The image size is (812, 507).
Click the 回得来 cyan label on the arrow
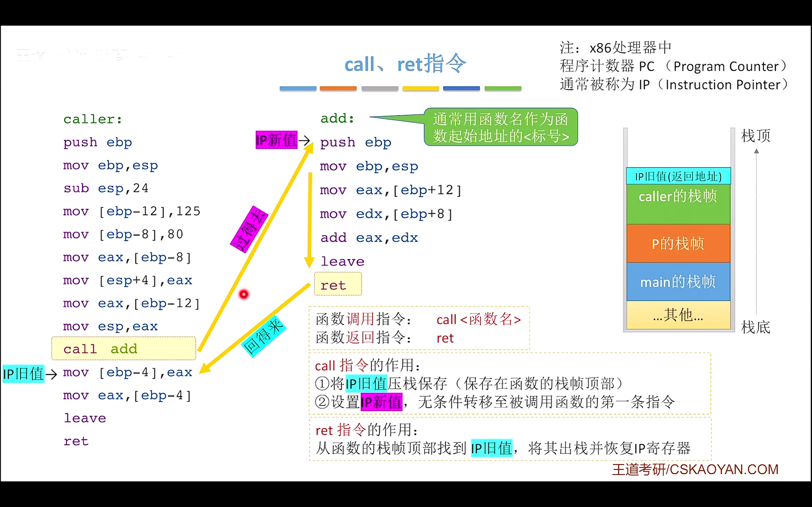(264, 335)
